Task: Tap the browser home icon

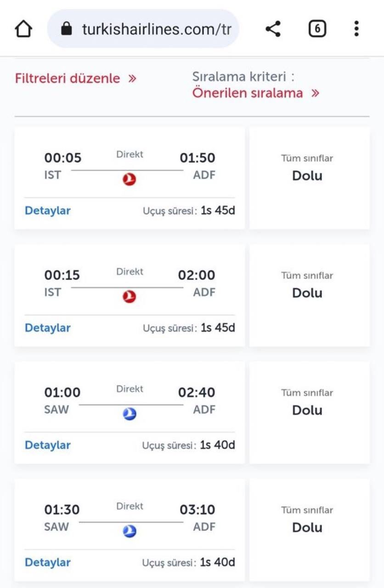Action: point(24,29)
